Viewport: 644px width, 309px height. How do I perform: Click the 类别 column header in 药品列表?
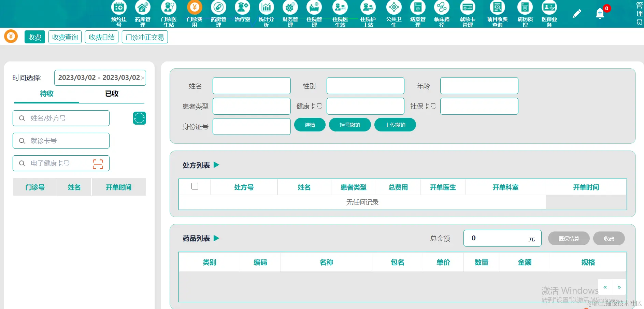210,262
